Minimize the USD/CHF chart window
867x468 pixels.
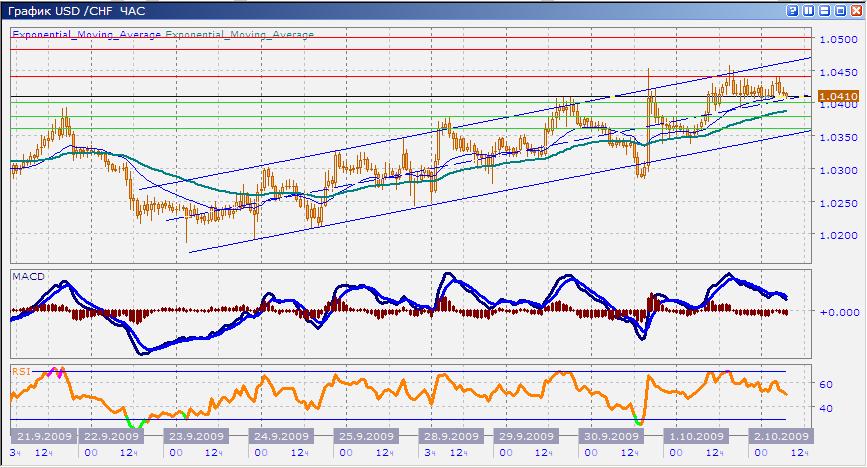pyautogui.click(x=825, y=10)
